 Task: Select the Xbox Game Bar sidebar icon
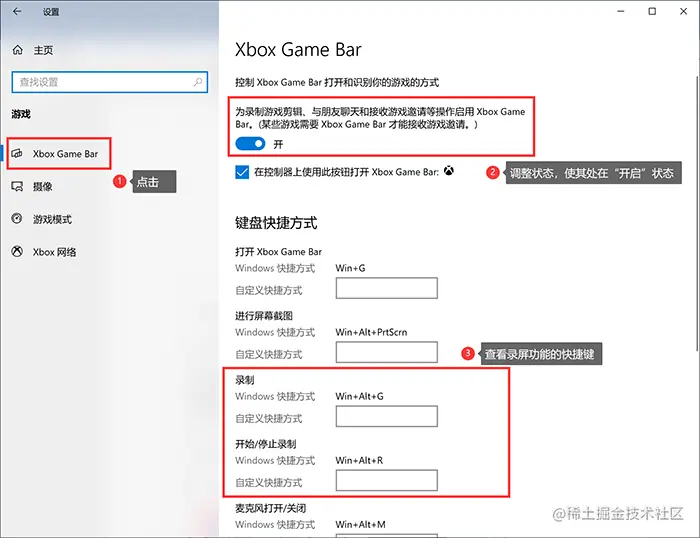point(17,154)
